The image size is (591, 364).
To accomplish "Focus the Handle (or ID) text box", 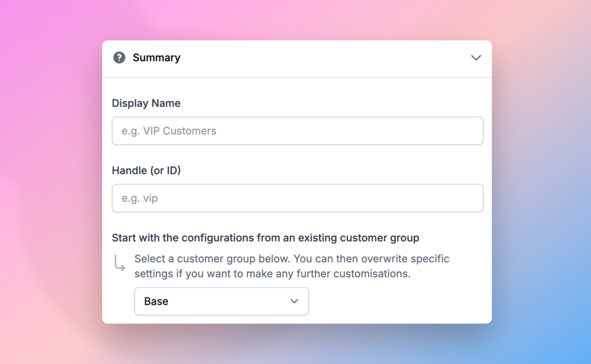I will point(297,198).
